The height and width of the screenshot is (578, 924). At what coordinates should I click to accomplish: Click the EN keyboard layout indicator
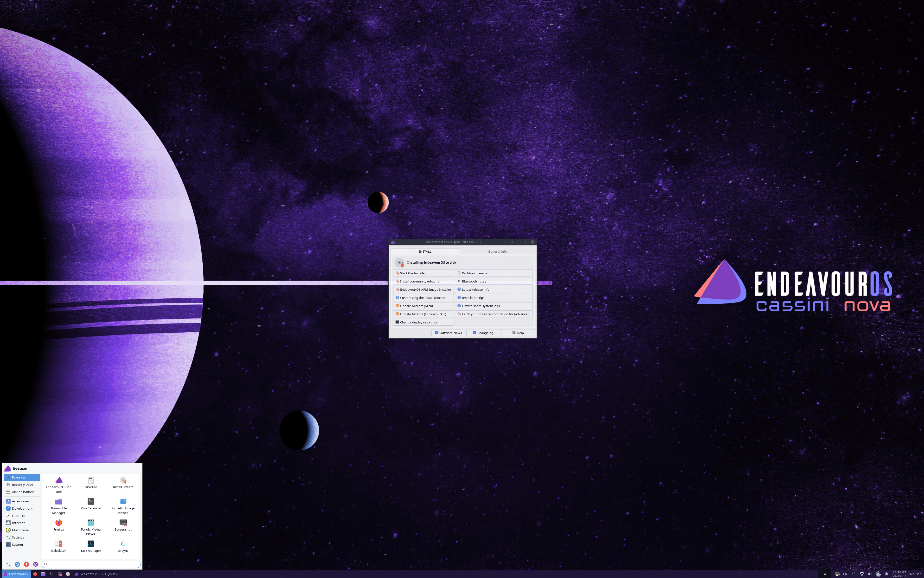pos(845,574)
